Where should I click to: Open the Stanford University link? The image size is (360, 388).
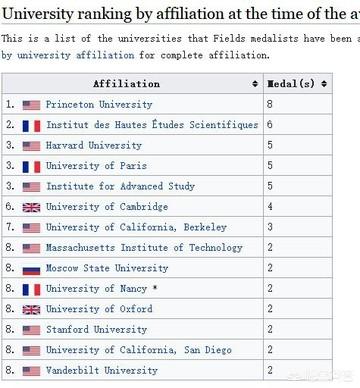point(97,329)
